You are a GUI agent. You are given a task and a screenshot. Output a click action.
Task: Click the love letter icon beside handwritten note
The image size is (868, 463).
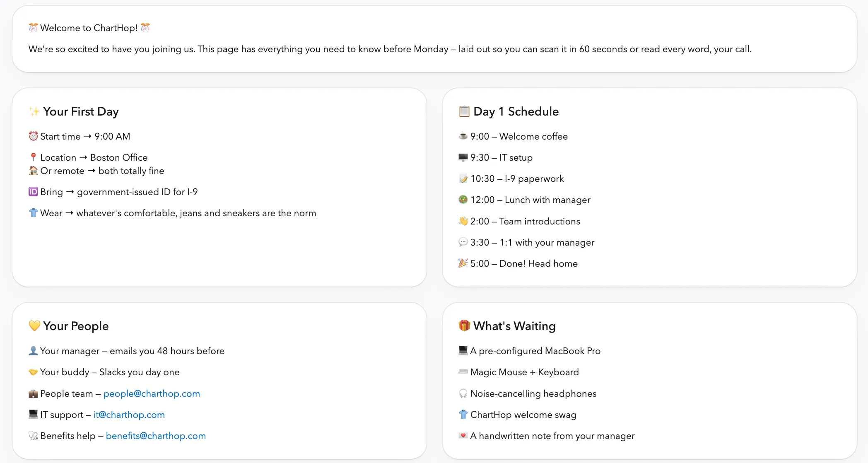463,436
